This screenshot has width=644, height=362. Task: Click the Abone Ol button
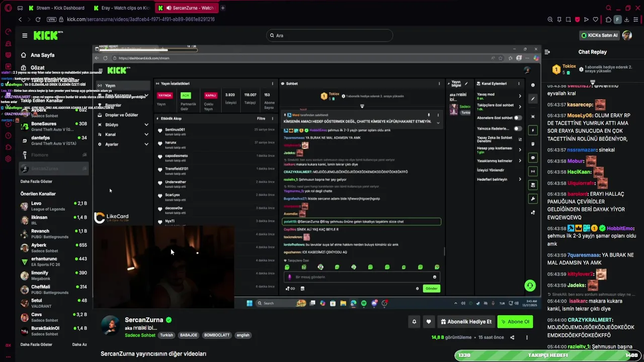click(x=515, y=322)
